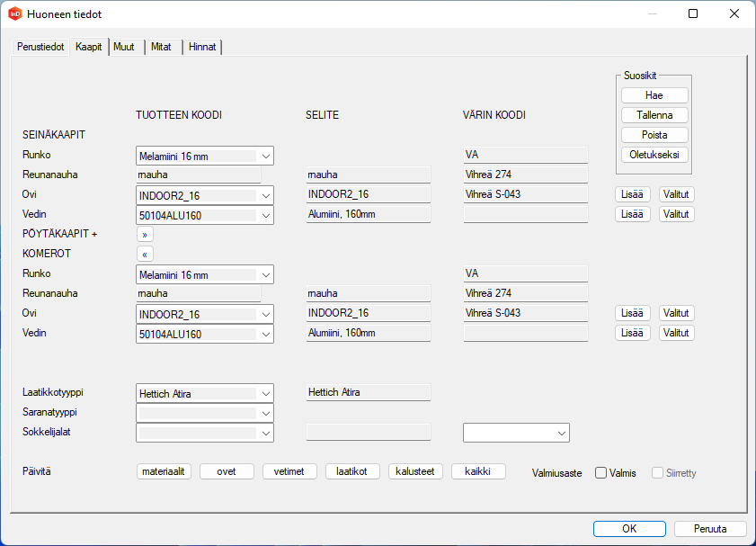Click the app icon in title bar
The height and width of the screenshot is (546, 756).
(14, 14)
